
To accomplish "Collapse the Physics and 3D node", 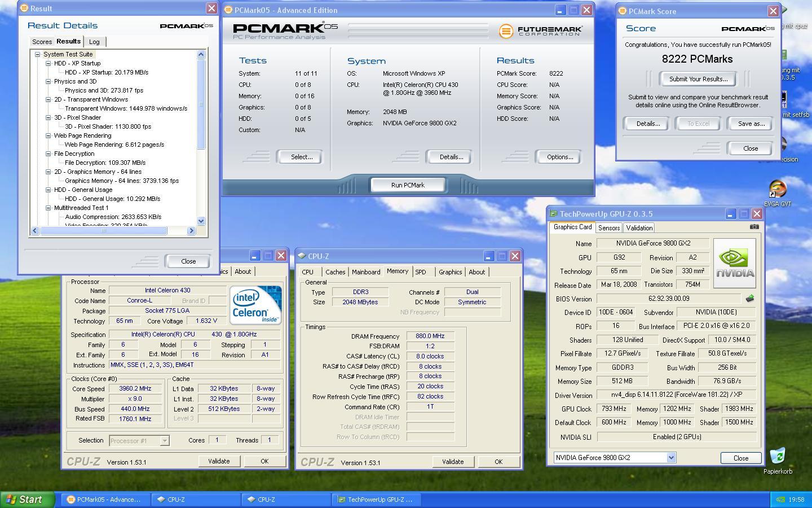I will pyautogui.click(x=48, y=82).
